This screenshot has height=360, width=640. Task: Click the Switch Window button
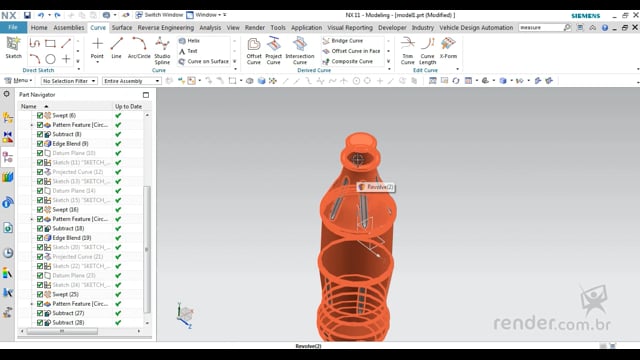coord(159,15)
